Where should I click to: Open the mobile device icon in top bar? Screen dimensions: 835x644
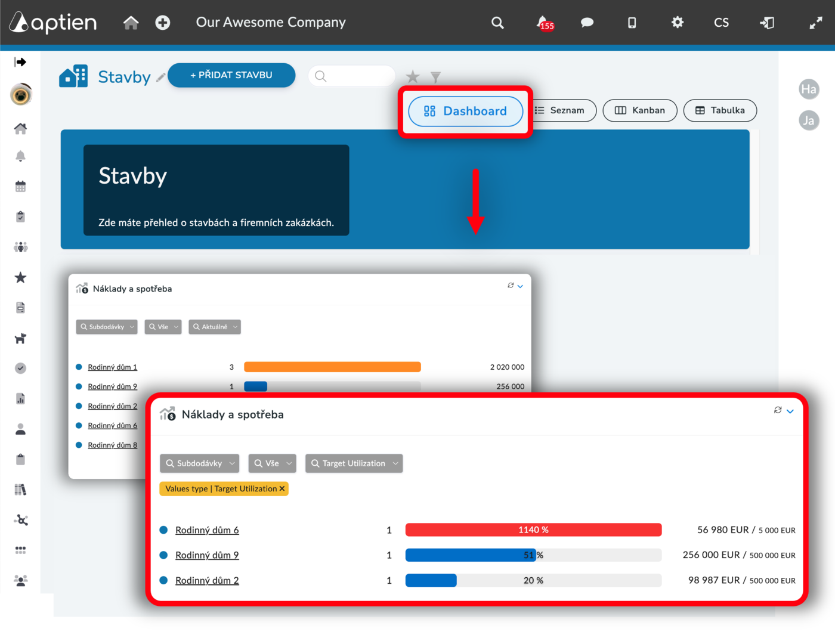point(632,23)
